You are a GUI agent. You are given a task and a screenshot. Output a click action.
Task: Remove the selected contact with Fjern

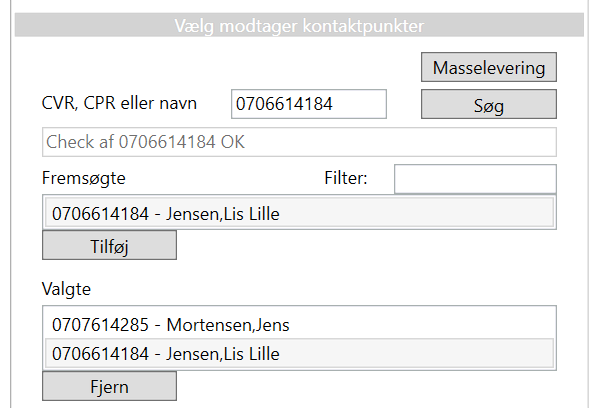109,386
